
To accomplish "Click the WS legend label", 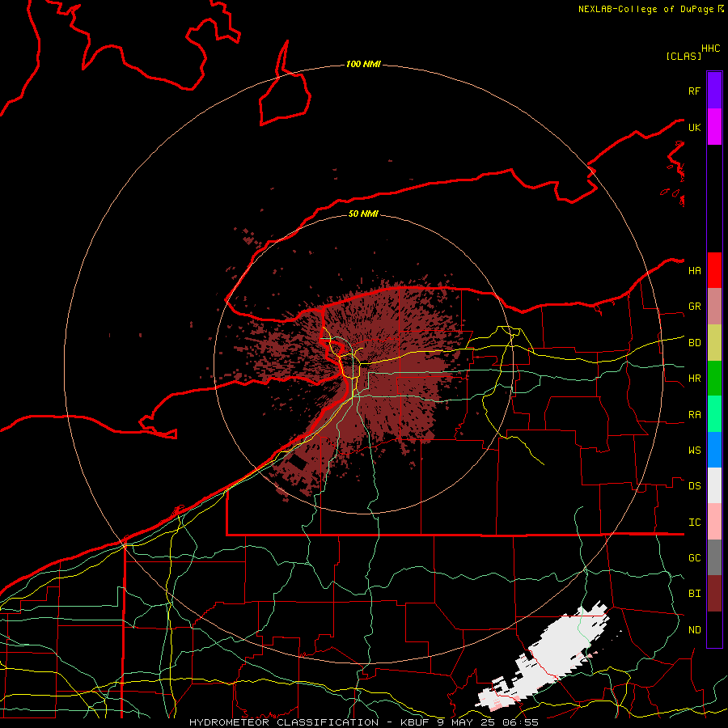I will pyautogui.click(x=695, y=451).
